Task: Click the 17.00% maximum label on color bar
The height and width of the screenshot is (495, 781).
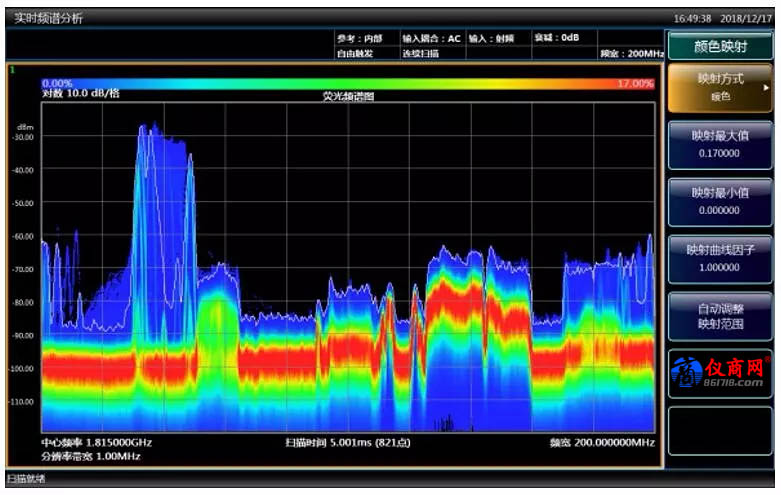Action: point(636,83)
